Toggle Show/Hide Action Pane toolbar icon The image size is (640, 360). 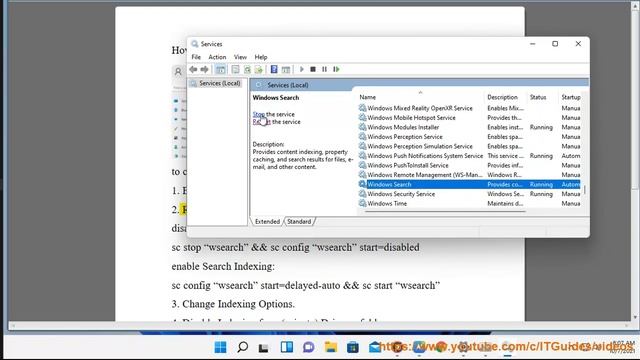(286, 70)
